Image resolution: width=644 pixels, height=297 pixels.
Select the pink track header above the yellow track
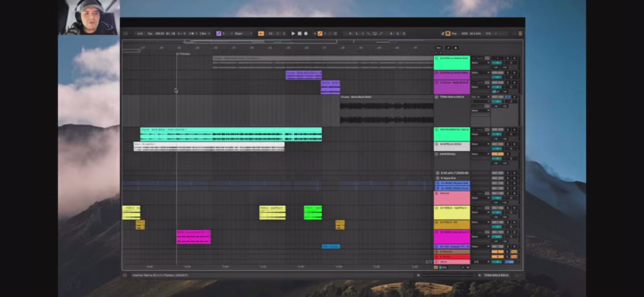point(452,198)
